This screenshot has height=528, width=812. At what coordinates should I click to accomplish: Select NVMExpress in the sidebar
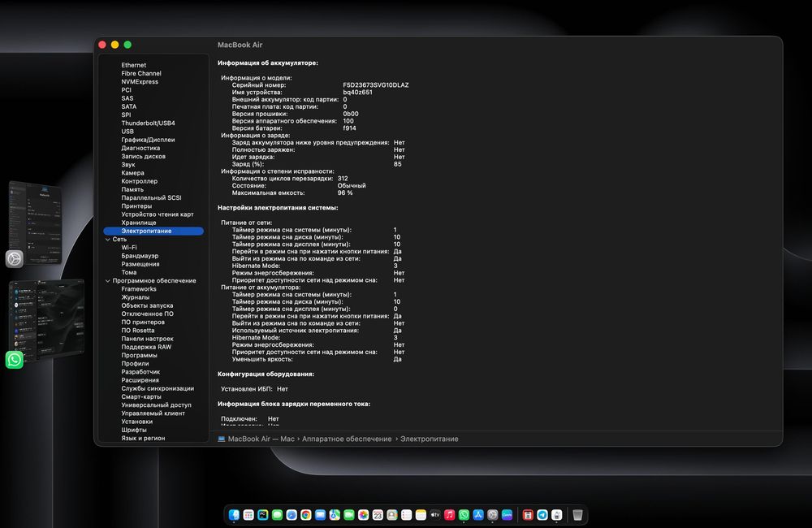pos(140,82)
